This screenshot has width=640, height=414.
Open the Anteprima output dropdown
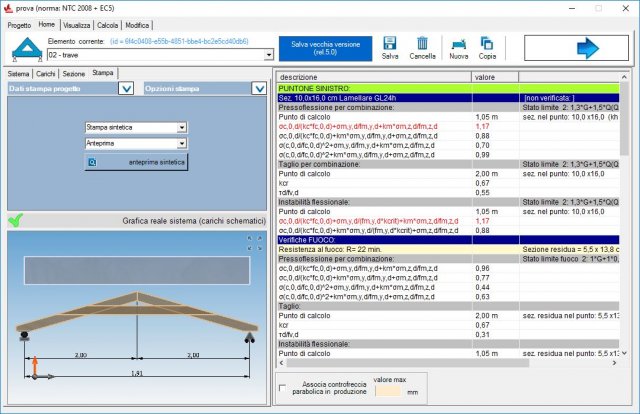click(181, 143)
